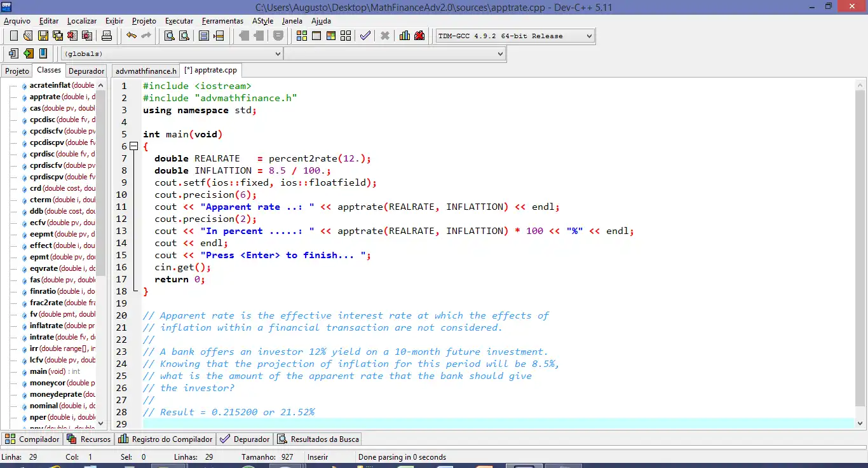Run syntax check with the checkmark icon

(365, 36)
